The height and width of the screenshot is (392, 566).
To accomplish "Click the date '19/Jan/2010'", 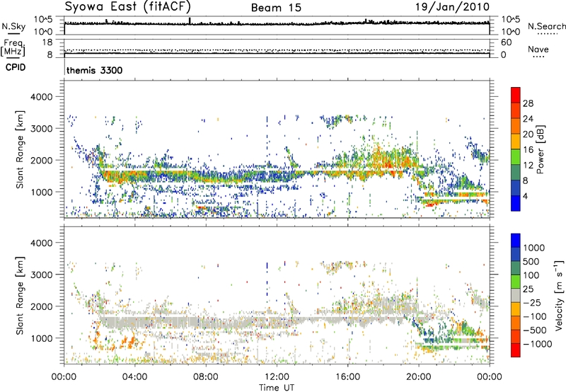I will (452, 7).
